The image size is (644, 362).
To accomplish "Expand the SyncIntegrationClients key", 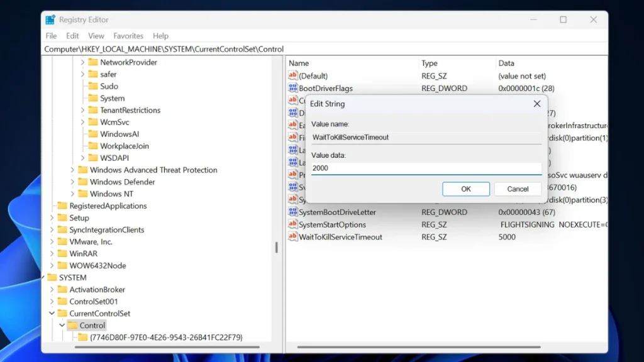I will 52,229.
